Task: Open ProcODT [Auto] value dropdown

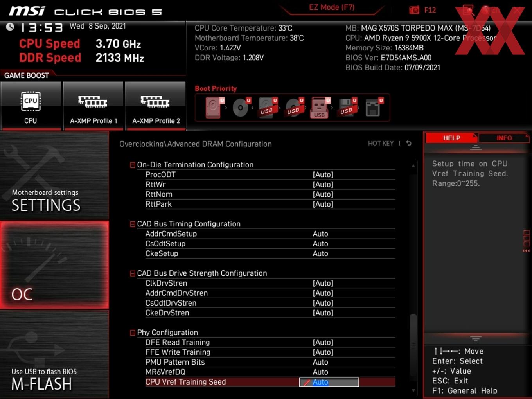Action: (323, 174)
